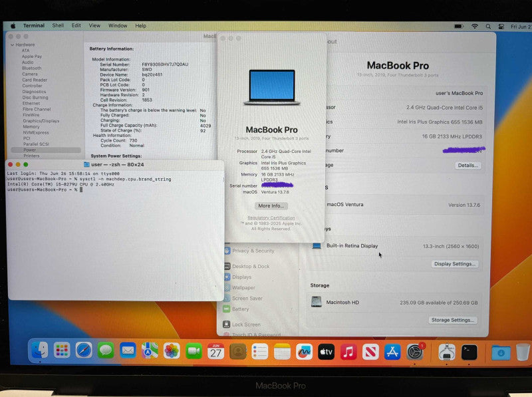Collapse the Hardware tree in System Information
This screenshot has height=397, width=532.
click(x=12, y=45)
